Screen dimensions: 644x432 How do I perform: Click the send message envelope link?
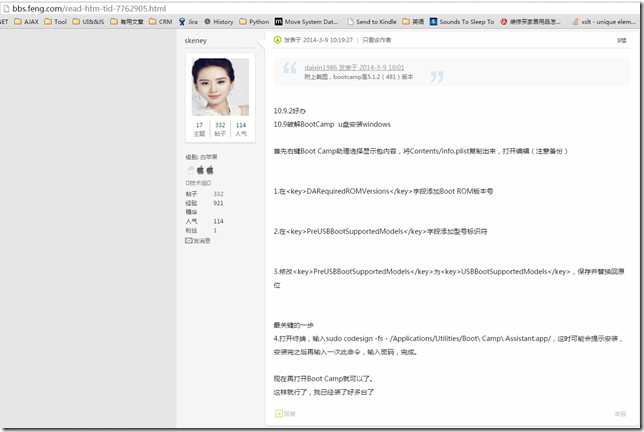click(198, 241)
